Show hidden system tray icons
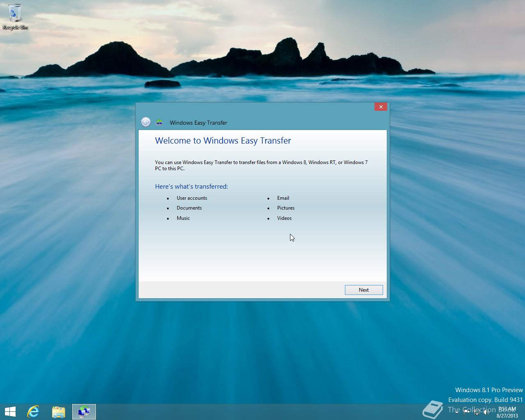 pos(457,412)
